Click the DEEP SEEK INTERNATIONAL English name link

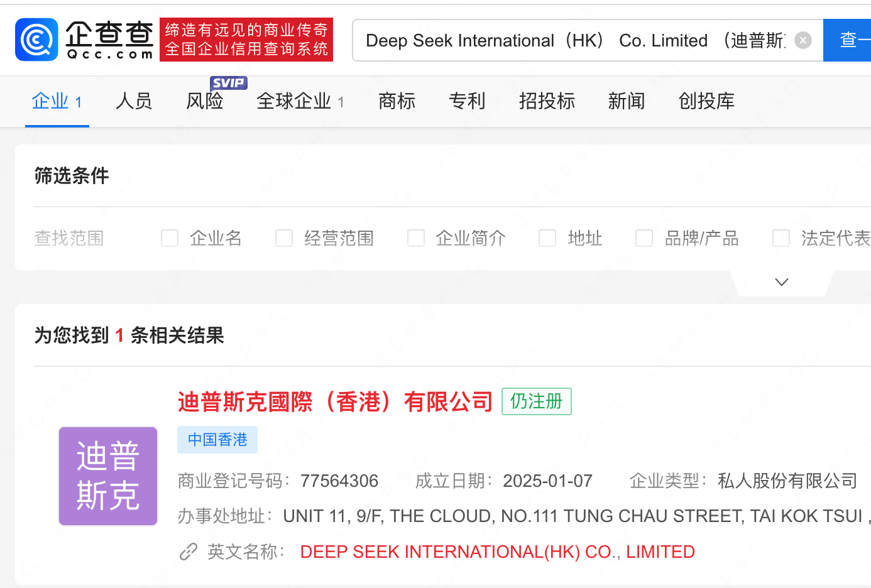498,552
